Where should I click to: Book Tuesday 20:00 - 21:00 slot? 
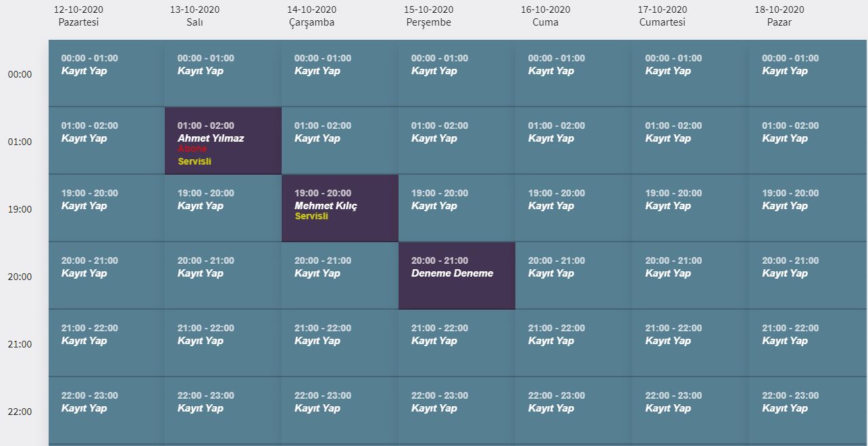point(201,273)
